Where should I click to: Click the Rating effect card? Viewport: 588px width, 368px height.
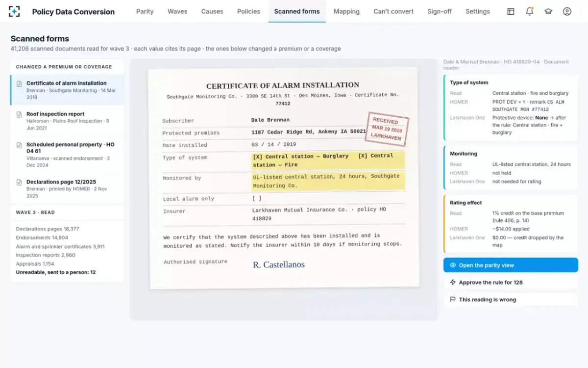tap(511, 223)
